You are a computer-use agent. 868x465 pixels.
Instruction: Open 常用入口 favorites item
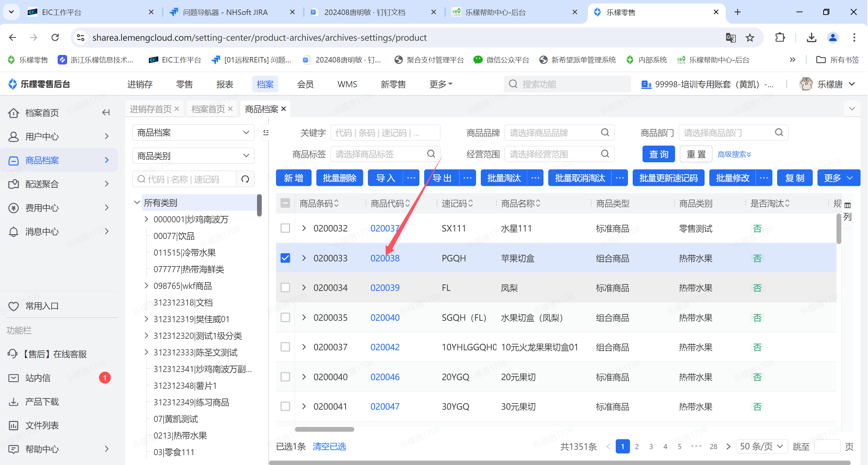[x=59, y=306]
